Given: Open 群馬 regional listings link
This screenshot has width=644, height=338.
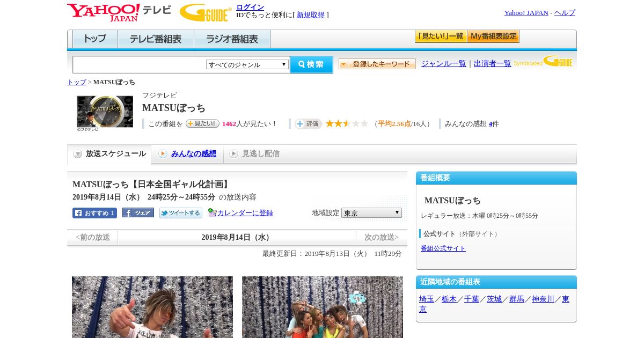Looking at the screenshot, I should (517, 299).
